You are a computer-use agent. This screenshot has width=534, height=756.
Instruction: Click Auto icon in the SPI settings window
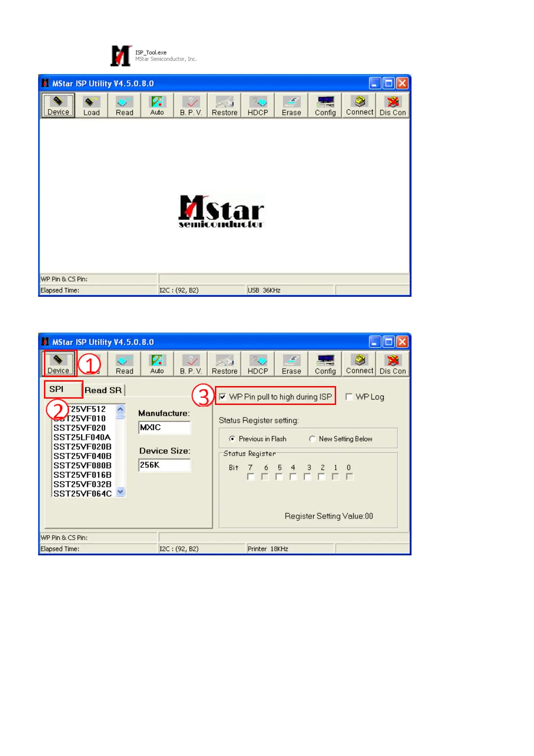coord(157,364)
